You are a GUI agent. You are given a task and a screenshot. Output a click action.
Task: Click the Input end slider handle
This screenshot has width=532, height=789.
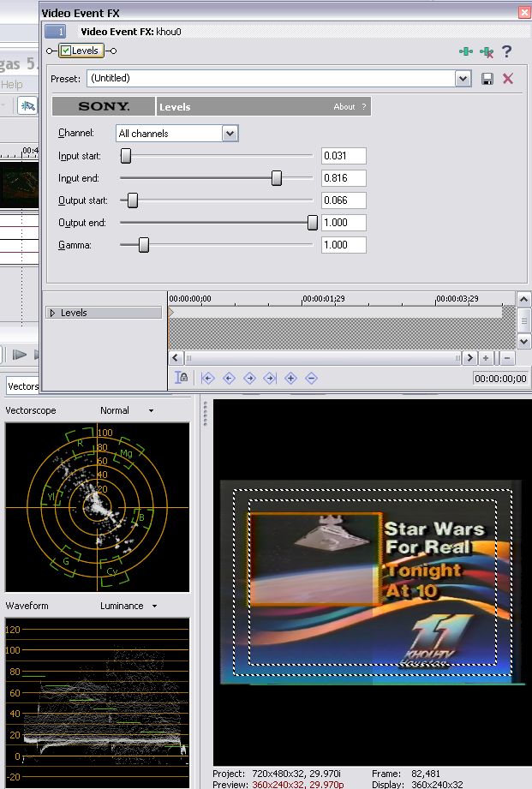click(x=277, y=177)
